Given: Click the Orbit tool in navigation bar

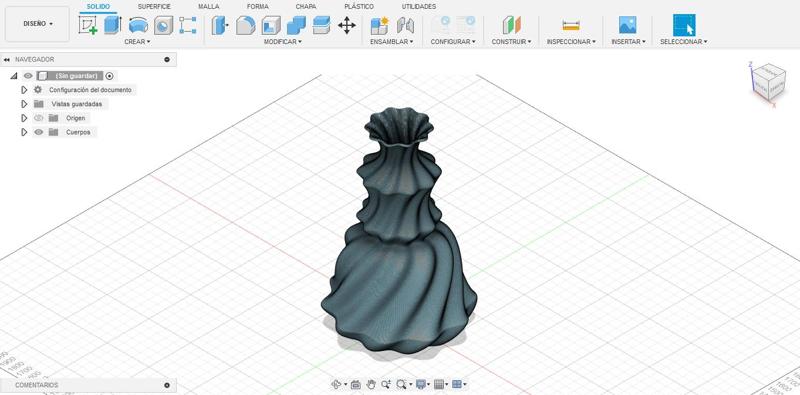Looking at the screenshot, I should (336, 384).
